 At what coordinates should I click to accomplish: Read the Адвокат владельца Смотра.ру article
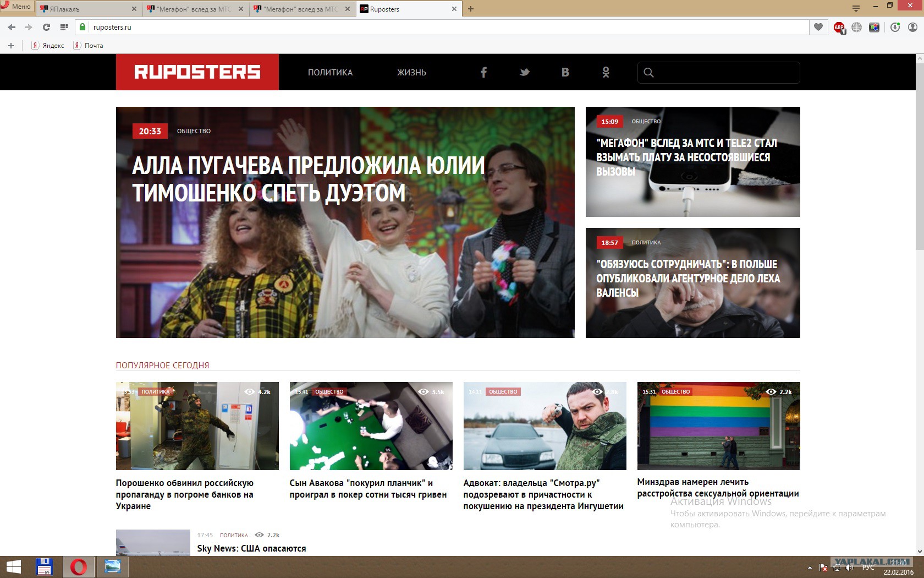pos(543,494)
